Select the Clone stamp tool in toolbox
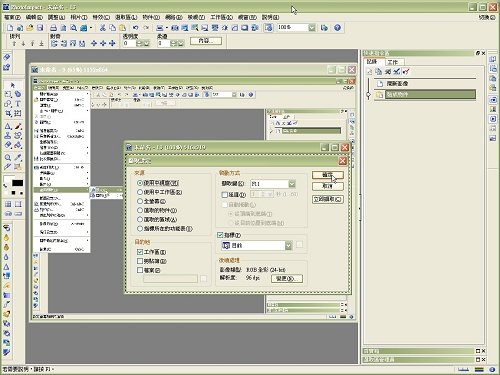This screenshot has height=375, width=500. pos(8,136)
